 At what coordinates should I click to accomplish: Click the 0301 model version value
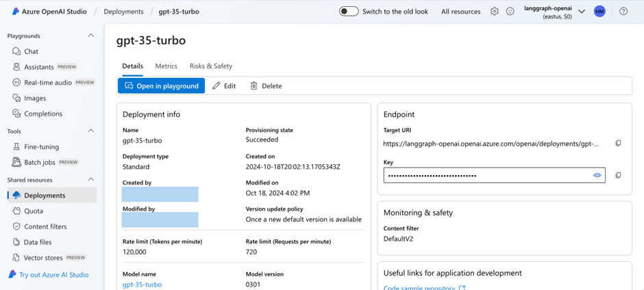[x=253, y=285]
